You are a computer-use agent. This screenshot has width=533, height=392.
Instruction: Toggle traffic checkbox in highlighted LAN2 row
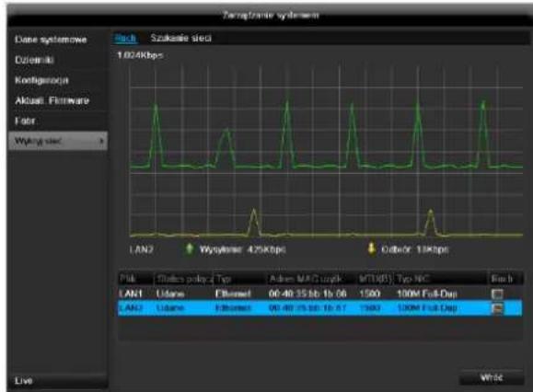click(497, 308)
